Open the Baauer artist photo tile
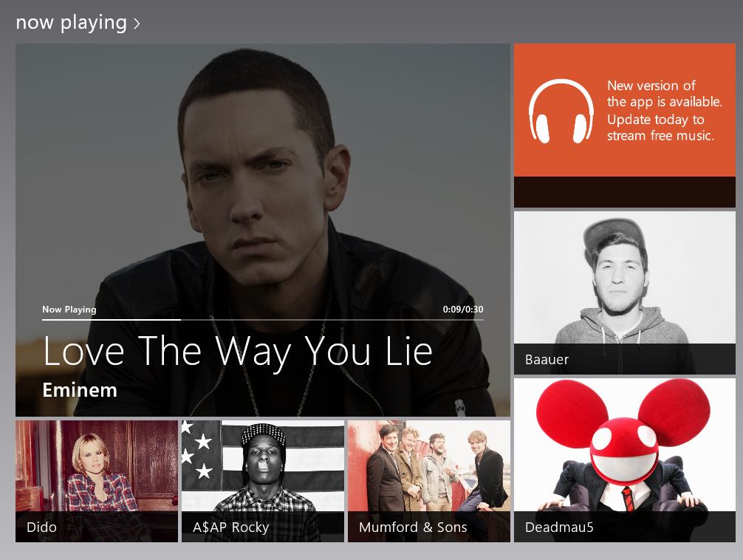The width and height of the screenshot is (743, 560). point(625,277)
